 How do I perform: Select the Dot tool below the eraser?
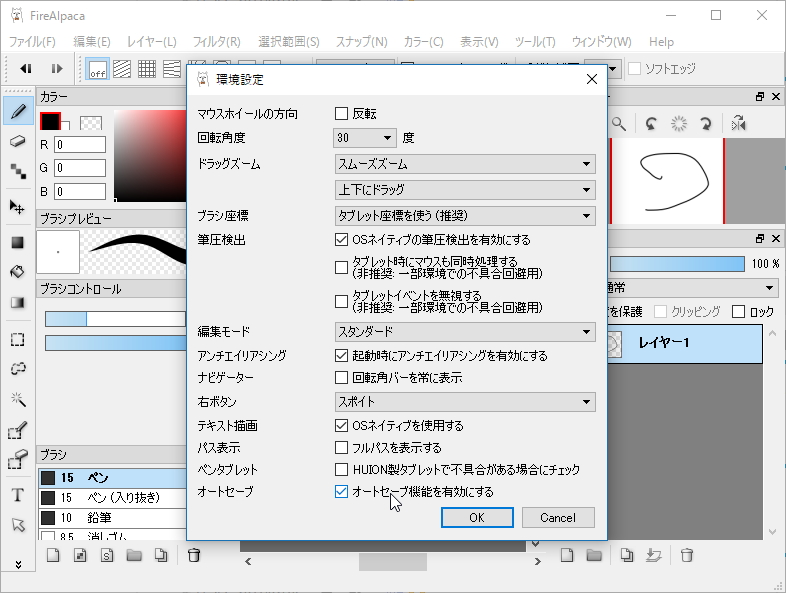pos(18,171)
